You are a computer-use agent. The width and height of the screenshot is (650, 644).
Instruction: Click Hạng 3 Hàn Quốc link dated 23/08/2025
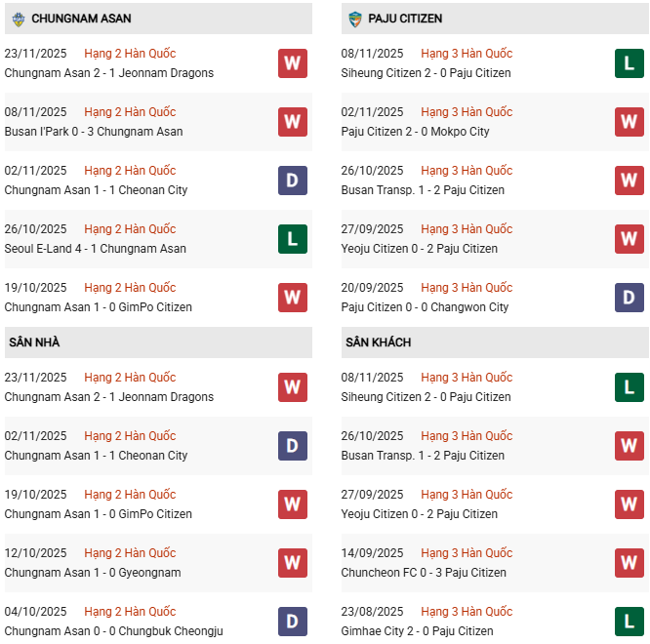point(467,612)
